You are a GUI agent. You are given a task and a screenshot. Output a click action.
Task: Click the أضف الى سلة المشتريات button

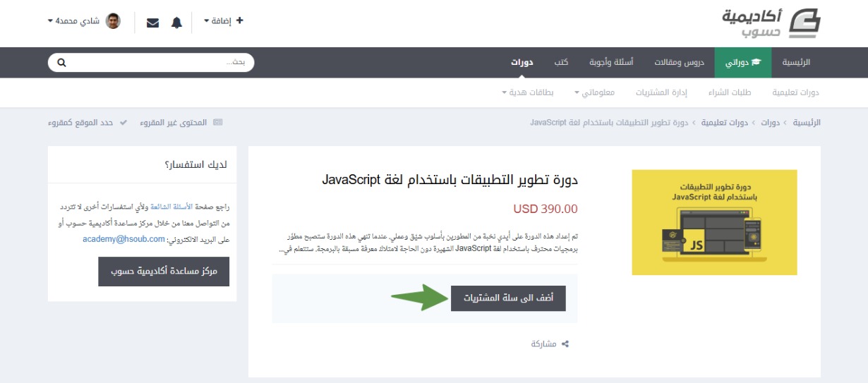508,298
